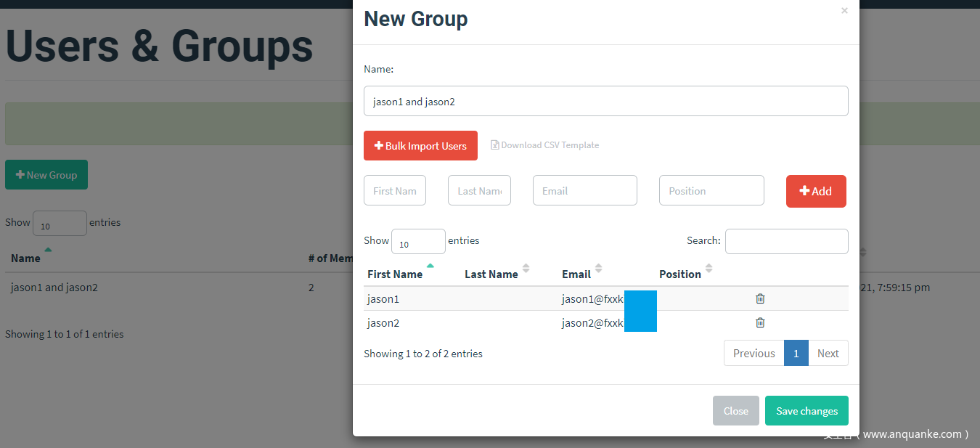Screen dimensions: 980x448
Task: Focus the group Name input field
Action: tap(605, 101)
